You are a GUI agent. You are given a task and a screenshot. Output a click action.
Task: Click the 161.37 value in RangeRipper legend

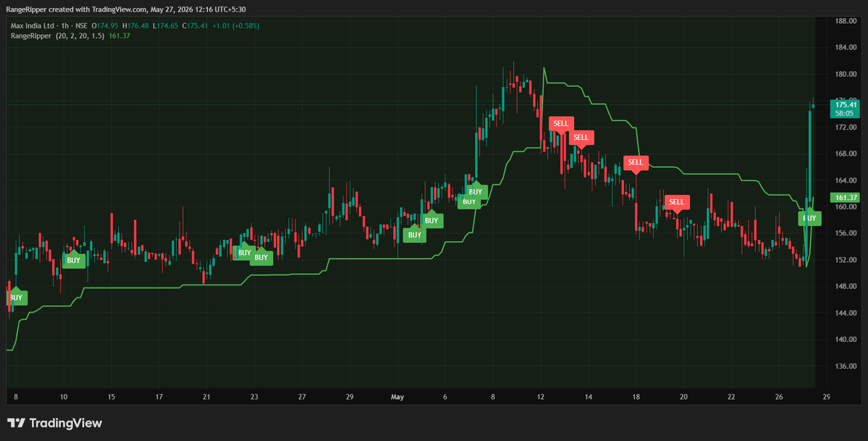(119, 36)
